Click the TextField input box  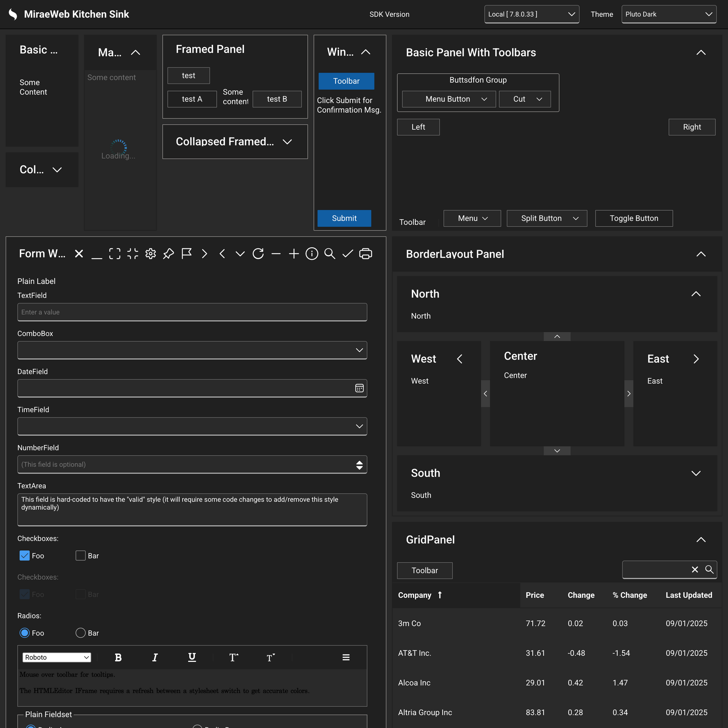tap(192, 312)
